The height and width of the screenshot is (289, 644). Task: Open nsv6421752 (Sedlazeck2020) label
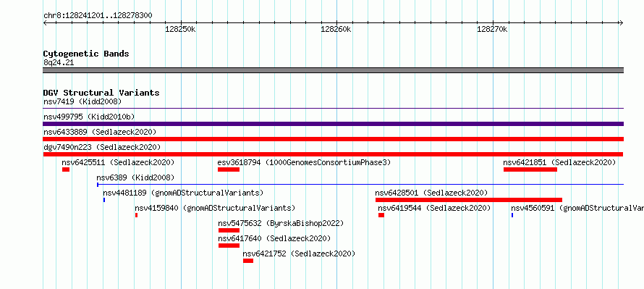[299, 254]
